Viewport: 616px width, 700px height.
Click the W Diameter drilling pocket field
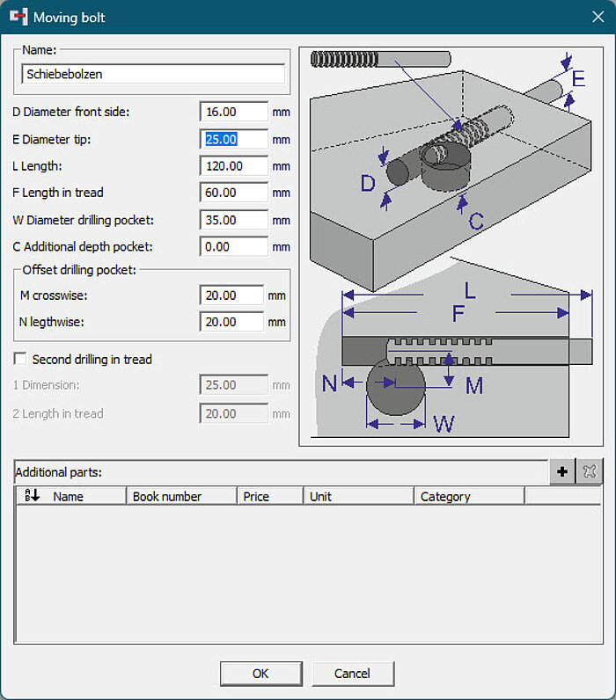pyautogui.click(x=233, y=220)
